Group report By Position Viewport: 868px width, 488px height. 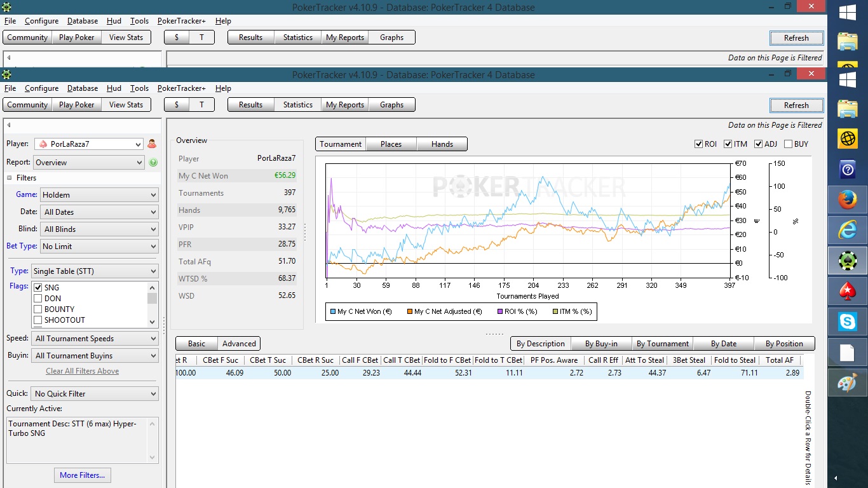(x=784, y=344)
